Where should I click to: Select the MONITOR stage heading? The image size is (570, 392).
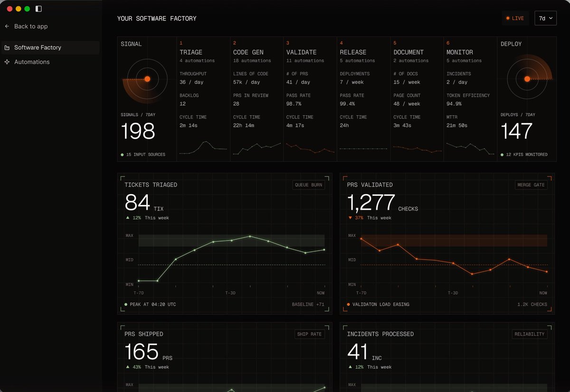pyautogui.click(x=460, y=52)
